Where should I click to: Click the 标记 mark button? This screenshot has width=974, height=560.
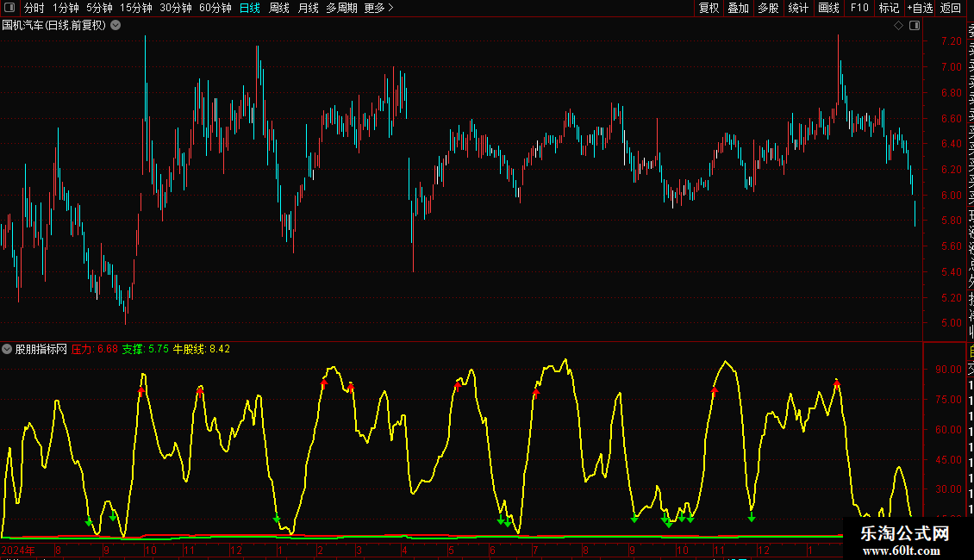point(889,8)
